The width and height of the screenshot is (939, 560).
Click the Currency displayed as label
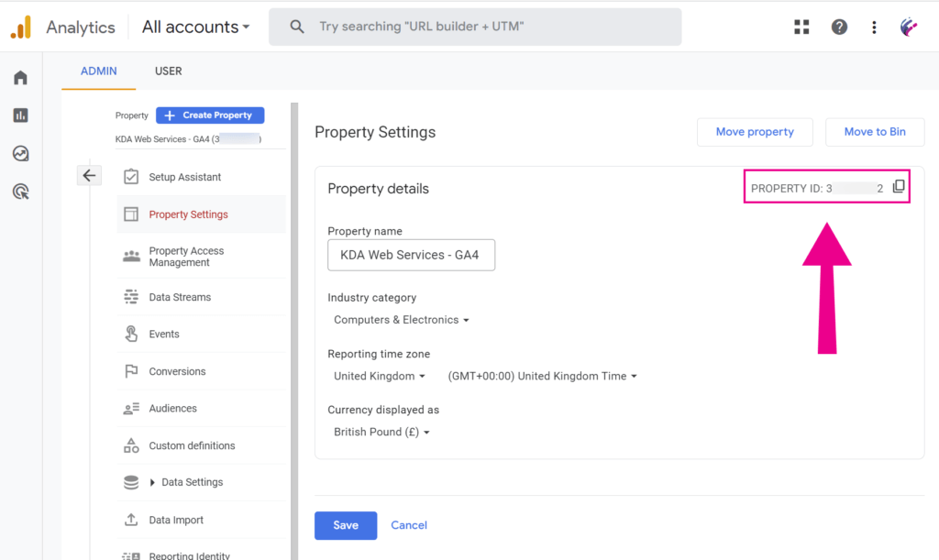click(383, 410)
